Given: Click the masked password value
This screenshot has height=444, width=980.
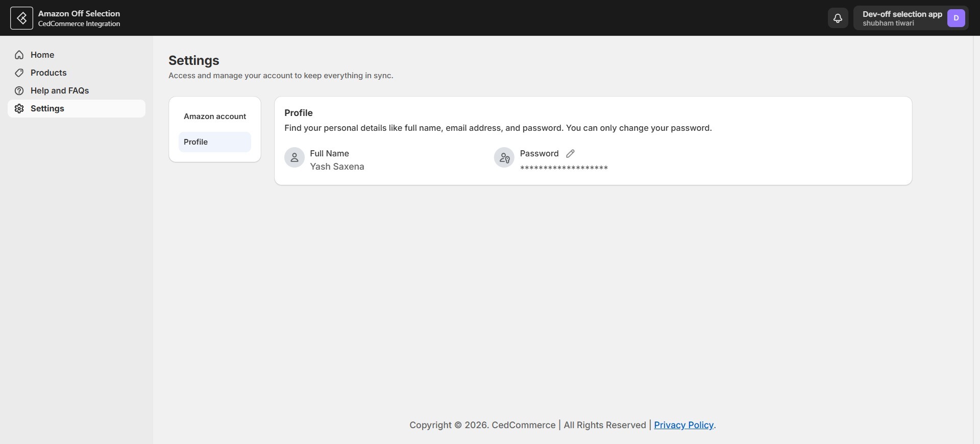Looking at the screenshot, I should pos(564,168).
